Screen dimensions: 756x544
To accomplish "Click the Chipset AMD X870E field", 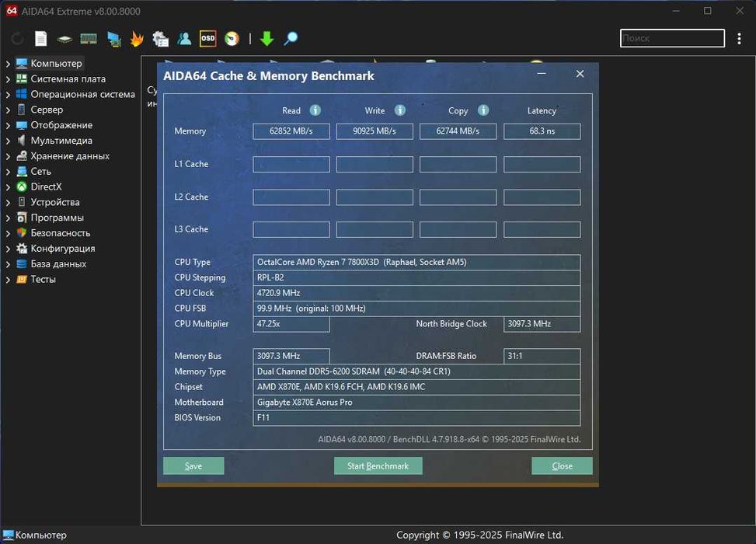I will [x=416, y=387].
